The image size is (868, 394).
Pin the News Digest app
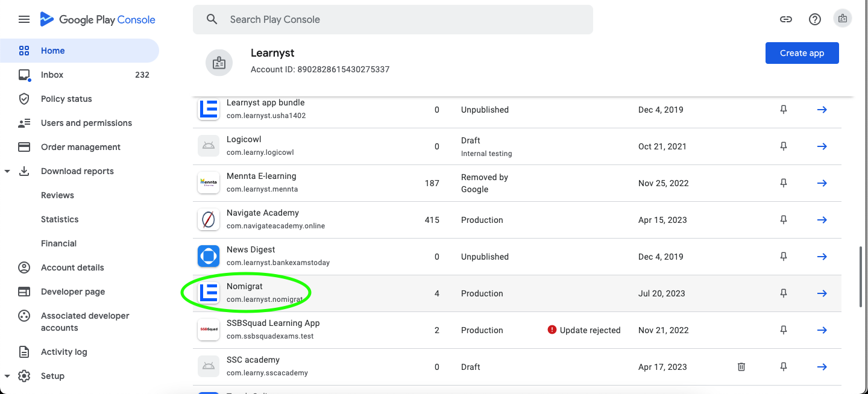point(784,257)
